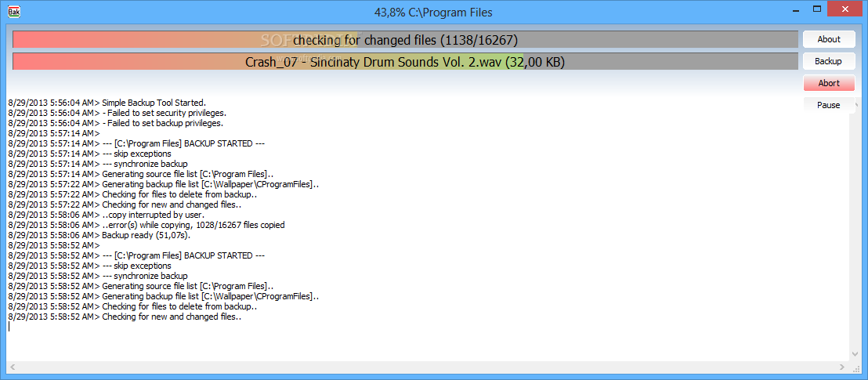Viewport: 868px width, 380px height.
Task: Click the 'checking for changed files' progress bar
Action: (405, 40)
